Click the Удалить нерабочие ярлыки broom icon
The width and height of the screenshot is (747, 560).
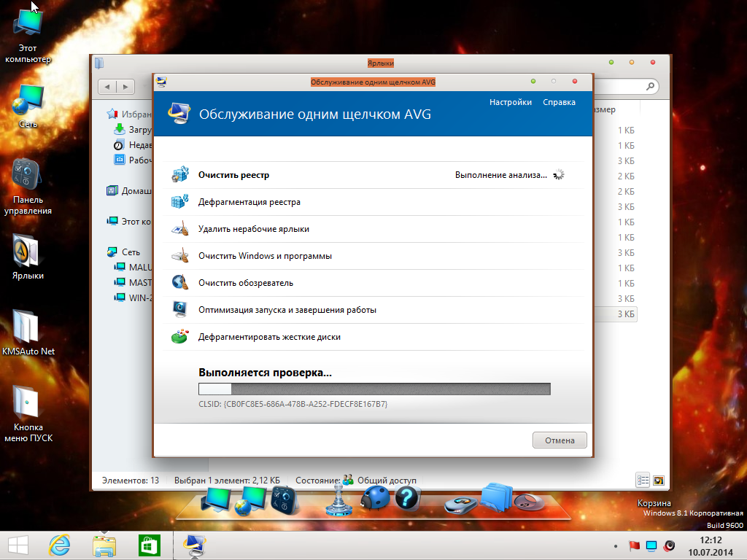[x=180, y=229]
